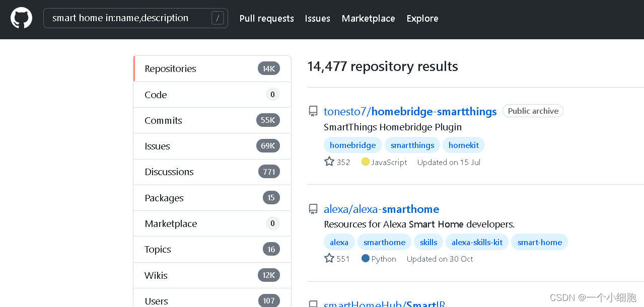Switch to Topics results in the sidebar
The height and width of the screenshot is (307, 644).
pyautogui.click(x=212, y=249)
